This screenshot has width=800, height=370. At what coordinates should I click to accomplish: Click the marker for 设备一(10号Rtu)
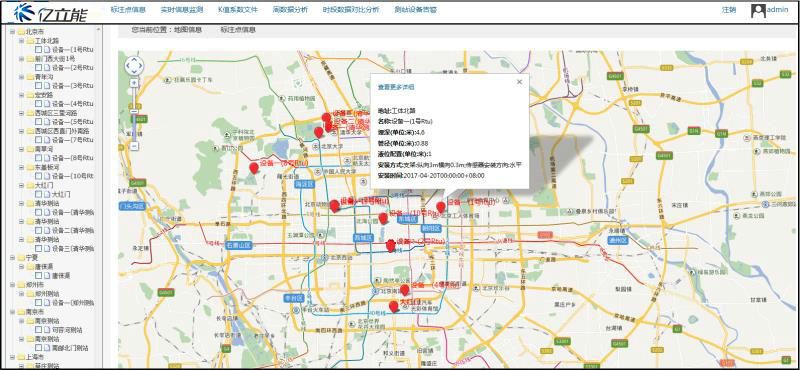[x=383, y=218]
